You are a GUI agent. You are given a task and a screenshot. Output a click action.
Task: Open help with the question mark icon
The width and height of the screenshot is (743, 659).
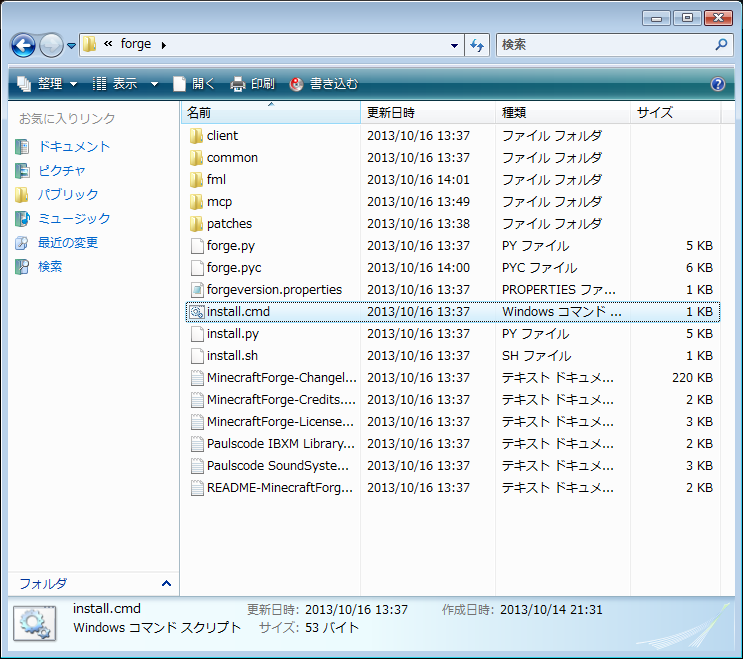[717, 84]
